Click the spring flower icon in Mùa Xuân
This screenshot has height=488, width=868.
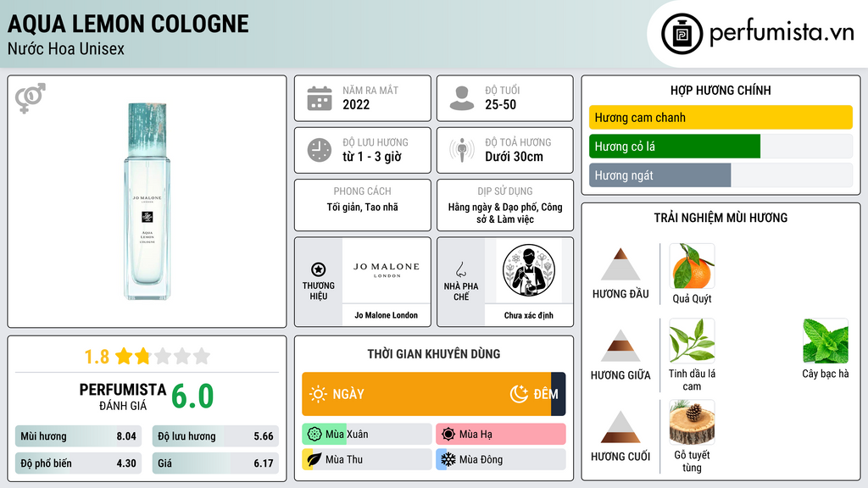point(314,435)
